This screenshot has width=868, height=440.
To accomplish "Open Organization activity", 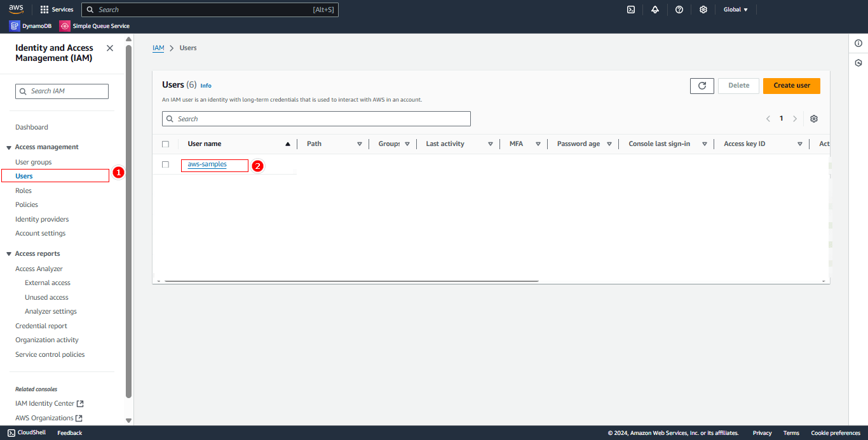I will 47,340.
